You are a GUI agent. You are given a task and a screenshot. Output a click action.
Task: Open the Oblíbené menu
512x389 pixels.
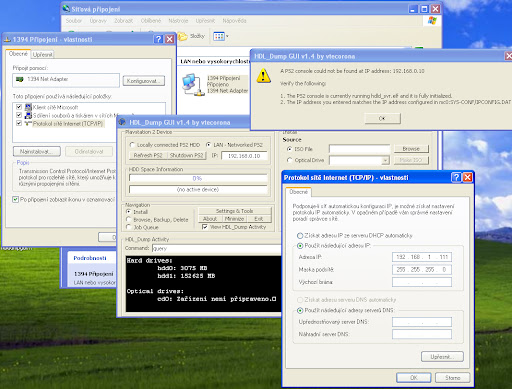[x=151, y=21]
